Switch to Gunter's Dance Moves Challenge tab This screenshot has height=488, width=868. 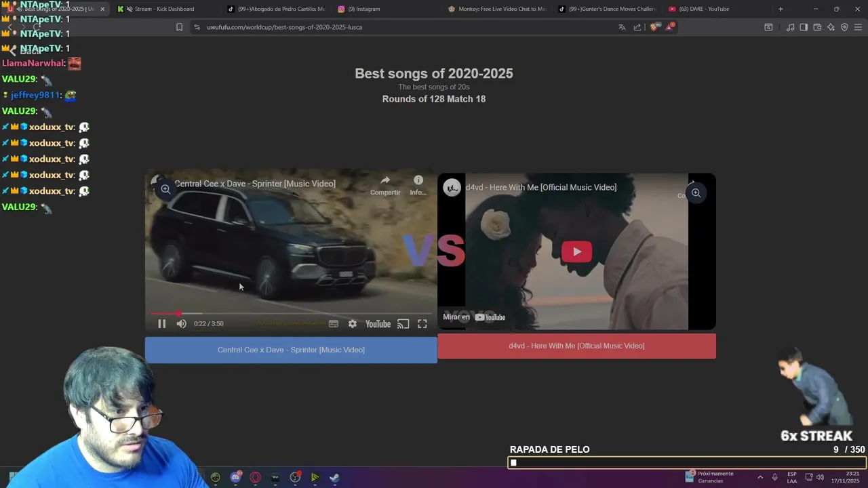(608, 9)
